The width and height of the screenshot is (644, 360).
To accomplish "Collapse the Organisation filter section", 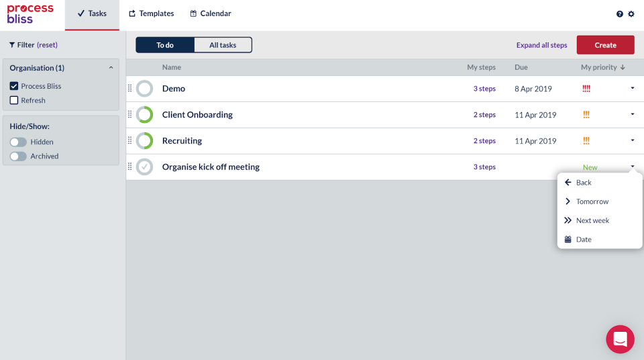I will (x=111, y=68).
